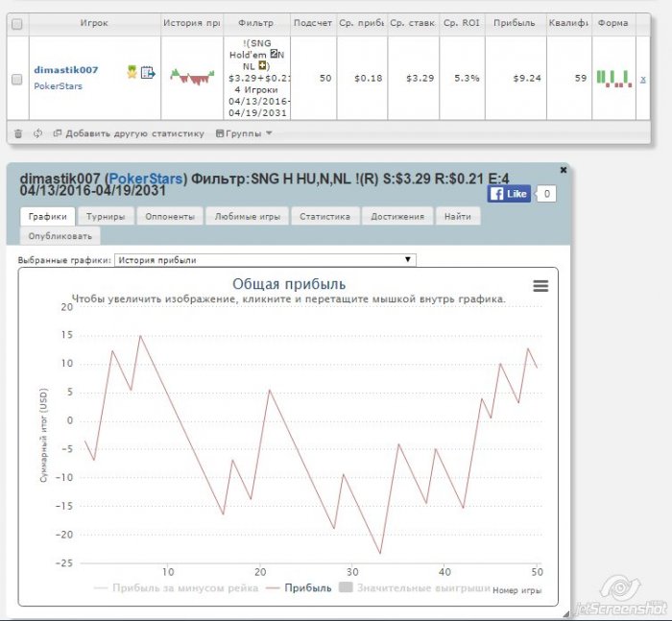Screen dimensions: 672x621
Task: Sort by Квалификация column header
Action: [x=568, y=23]
